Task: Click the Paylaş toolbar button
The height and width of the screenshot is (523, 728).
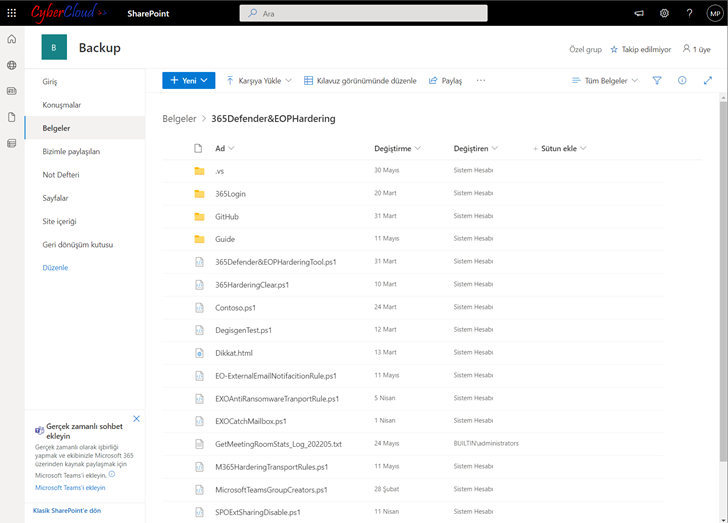Action: 445,80
